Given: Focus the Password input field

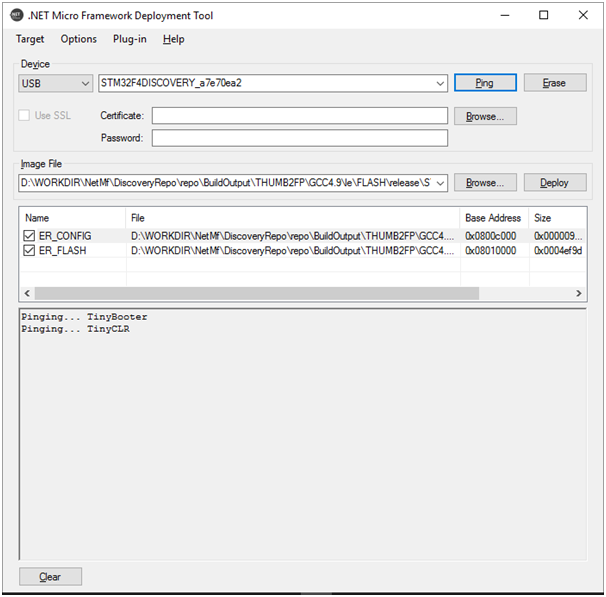Looking at the screenshot, I should tap(300, 138).
